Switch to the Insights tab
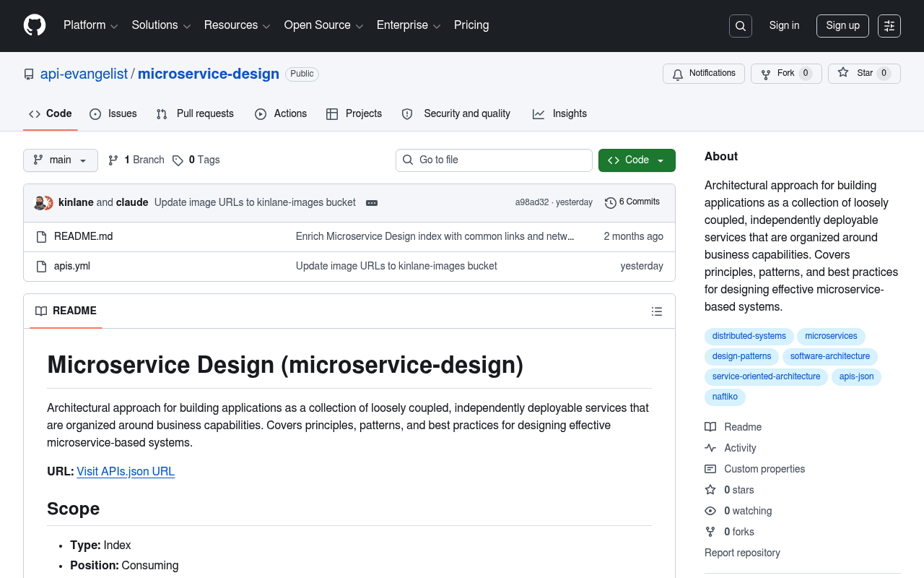Image resolution: width=924 pixels, height=578 pixels. [x=559, y=114]
